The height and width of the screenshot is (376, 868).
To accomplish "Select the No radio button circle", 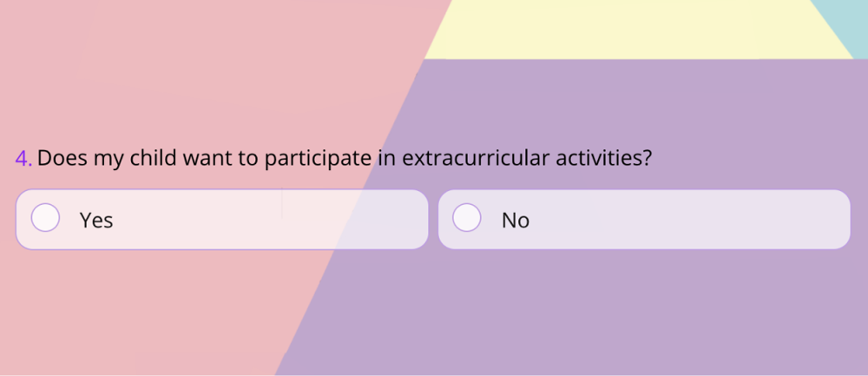I will tap(467, 219).
